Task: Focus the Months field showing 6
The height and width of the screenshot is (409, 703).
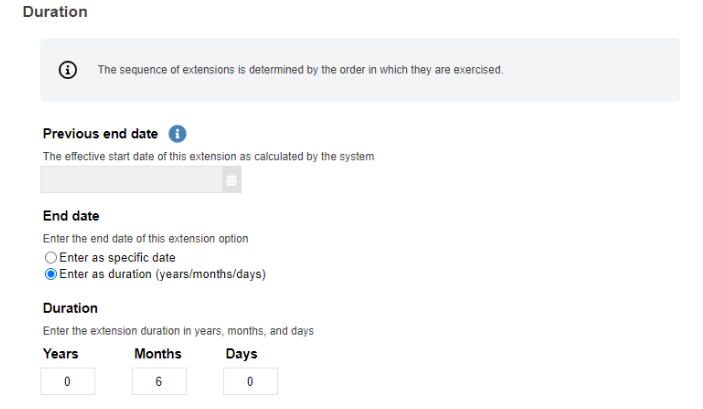Action: (158, 382)
